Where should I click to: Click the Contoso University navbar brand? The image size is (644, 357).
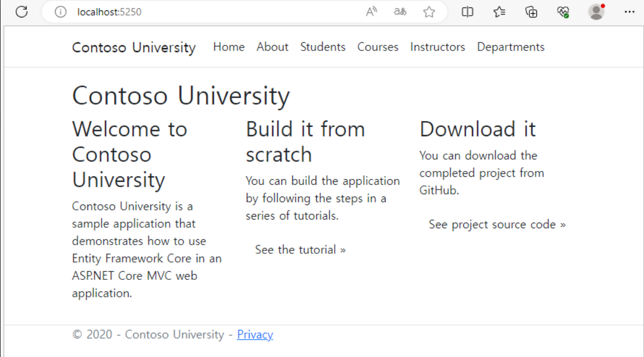coord(134,48)
